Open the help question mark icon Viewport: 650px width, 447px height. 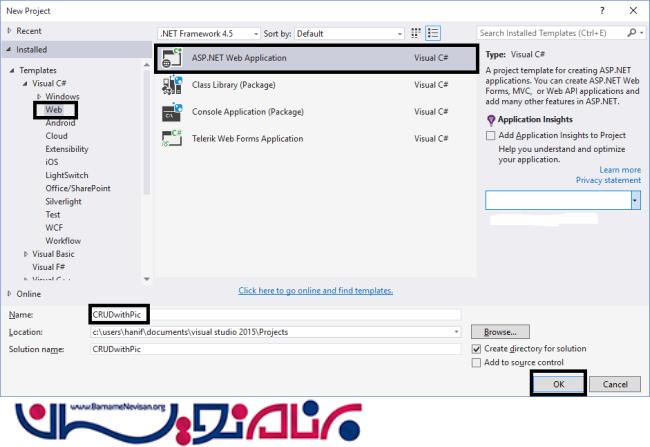[x=602, y=11]
